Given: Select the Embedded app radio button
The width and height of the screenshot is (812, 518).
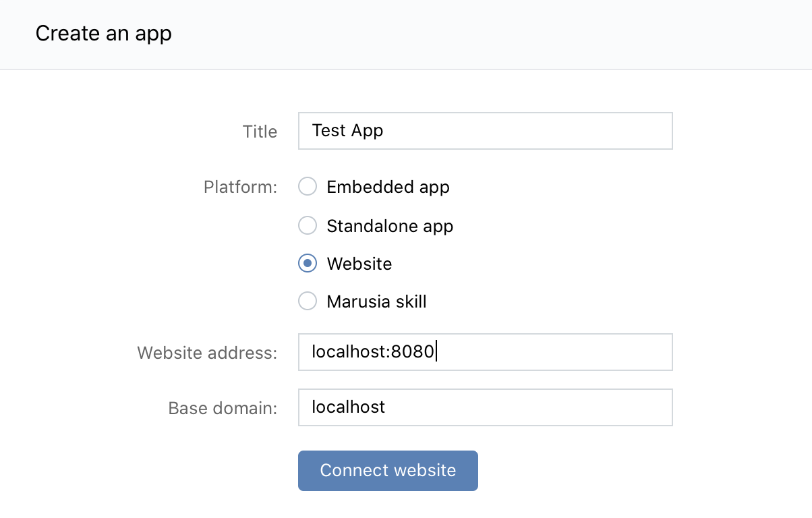Looking at the screenshot, I should [308, 187].
